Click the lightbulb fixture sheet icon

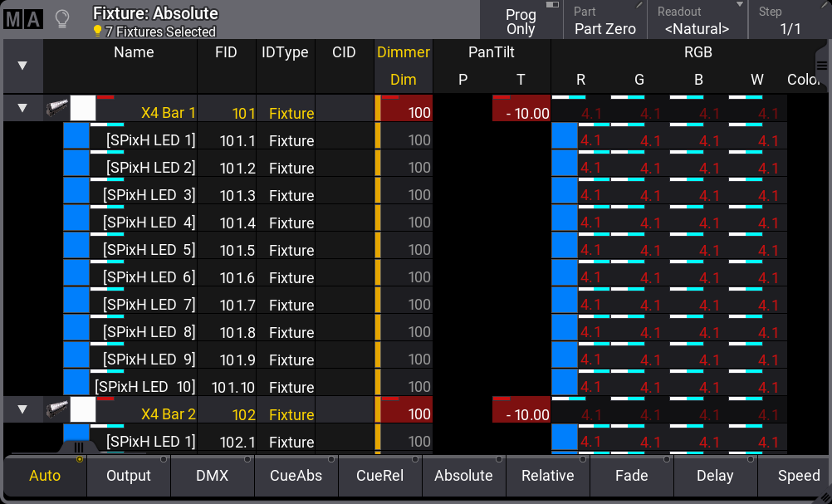pyautogui.click(x=61, y=19)
